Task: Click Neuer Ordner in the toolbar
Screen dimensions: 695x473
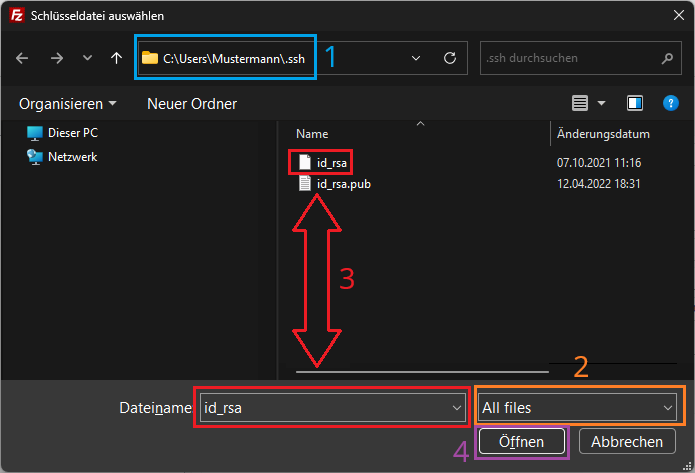Action: [192, 103]
